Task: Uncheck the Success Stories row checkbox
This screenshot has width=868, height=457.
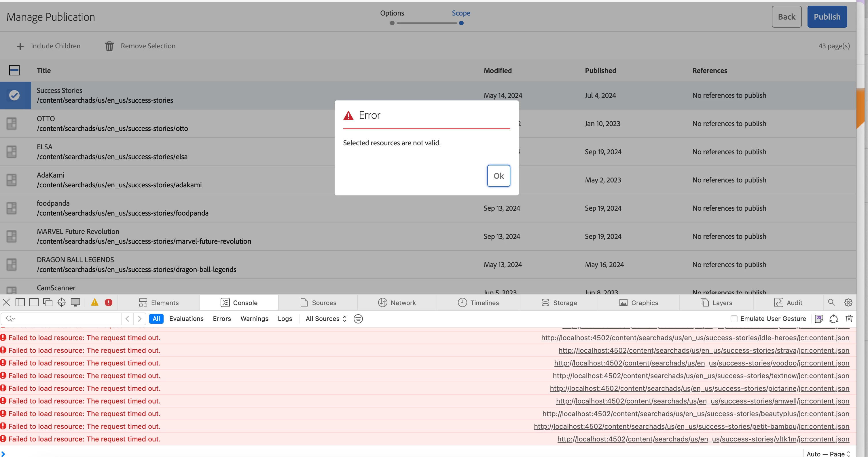Action: tap(14, 95)
